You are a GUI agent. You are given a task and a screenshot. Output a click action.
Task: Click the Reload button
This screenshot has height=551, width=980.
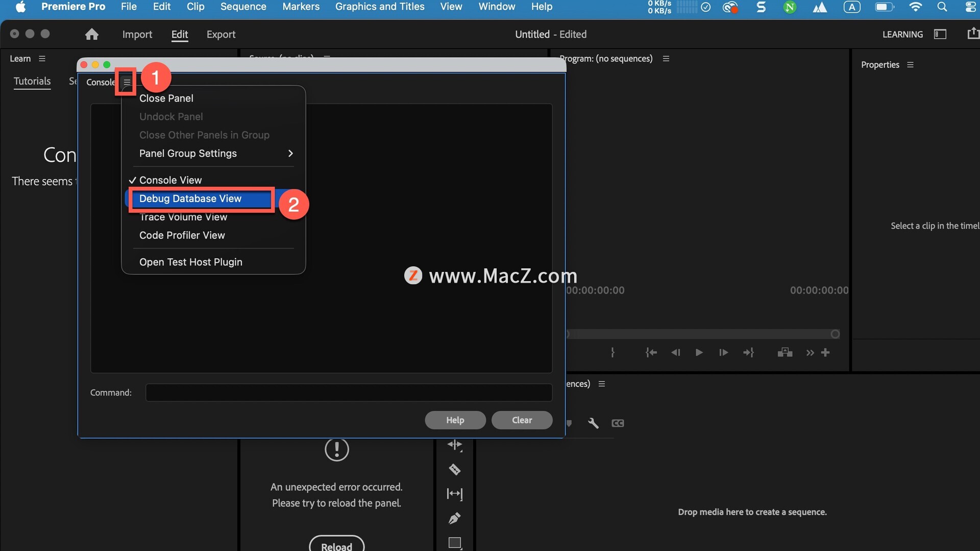336,546
